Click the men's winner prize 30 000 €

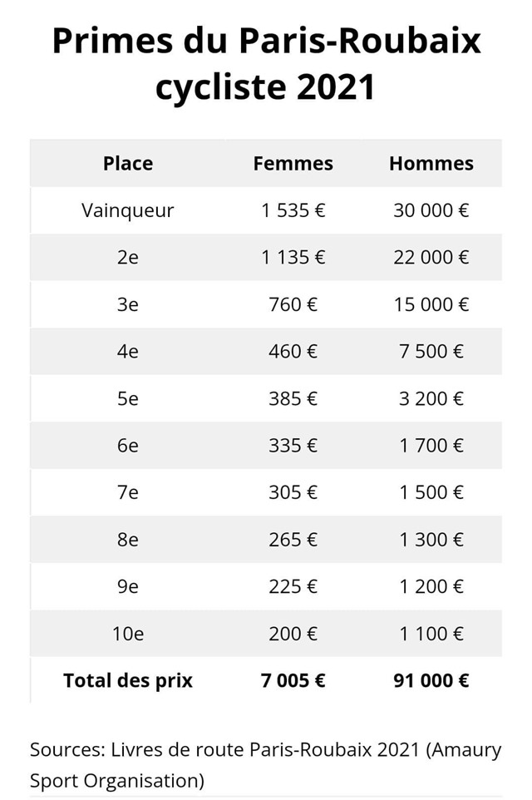431,210
